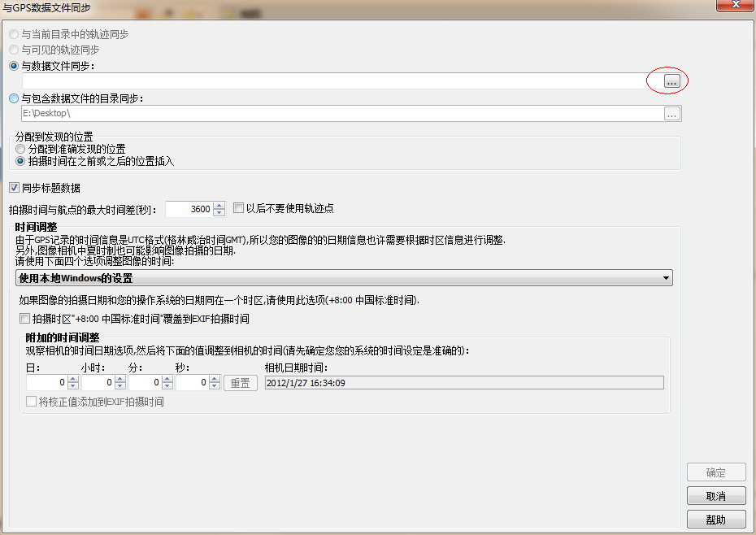Open help with 帮助 button

pos(716,520)
